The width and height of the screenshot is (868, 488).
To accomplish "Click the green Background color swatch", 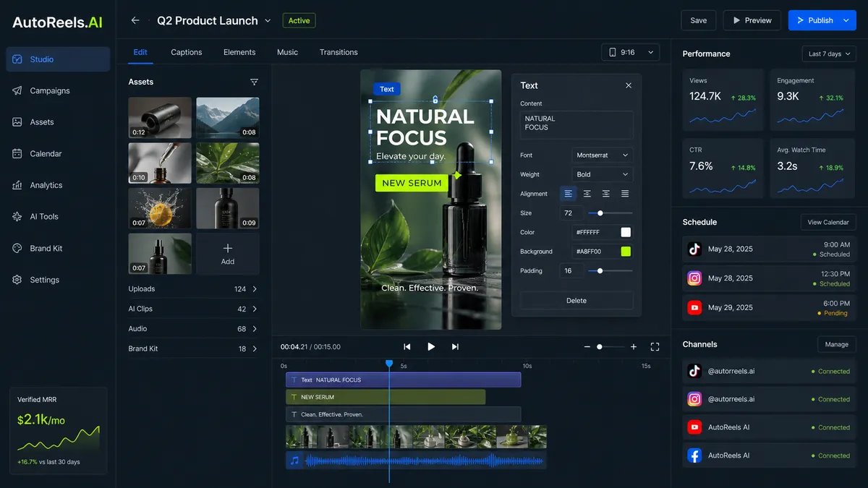I will pyautogui.click(x=626, y=252).
